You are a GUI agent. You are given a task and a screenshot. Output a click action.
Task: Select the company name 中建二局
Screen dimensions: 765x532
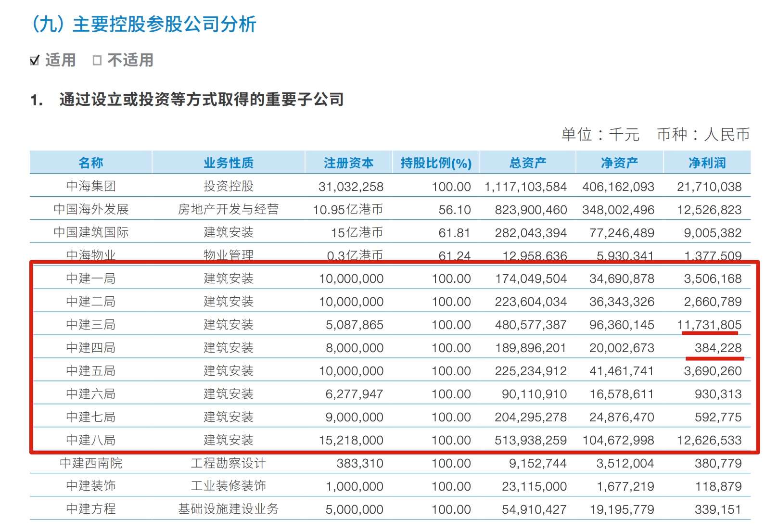tap(91, 302)
